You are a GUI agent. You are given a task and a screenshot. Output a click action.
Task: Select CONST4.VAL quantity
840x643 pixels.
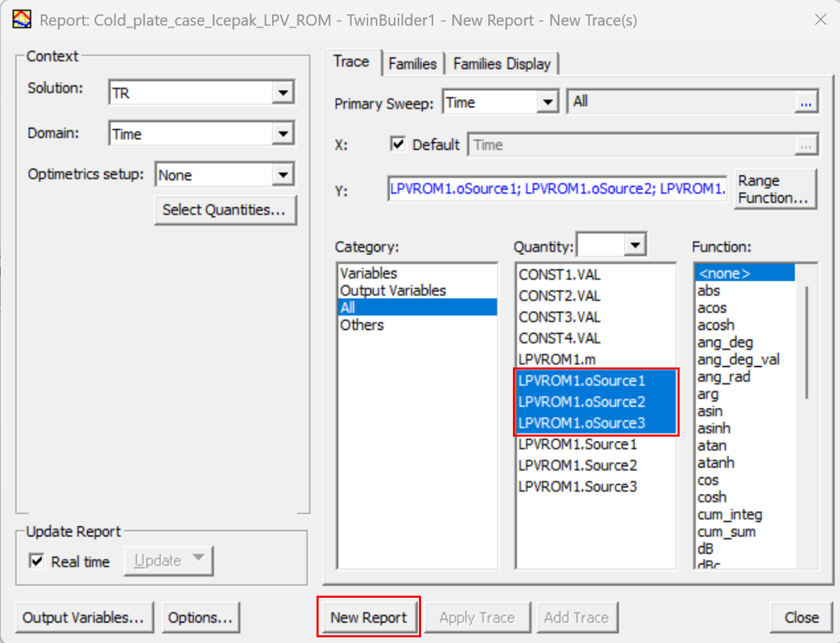pyautogui.click(x=596, y=338)
